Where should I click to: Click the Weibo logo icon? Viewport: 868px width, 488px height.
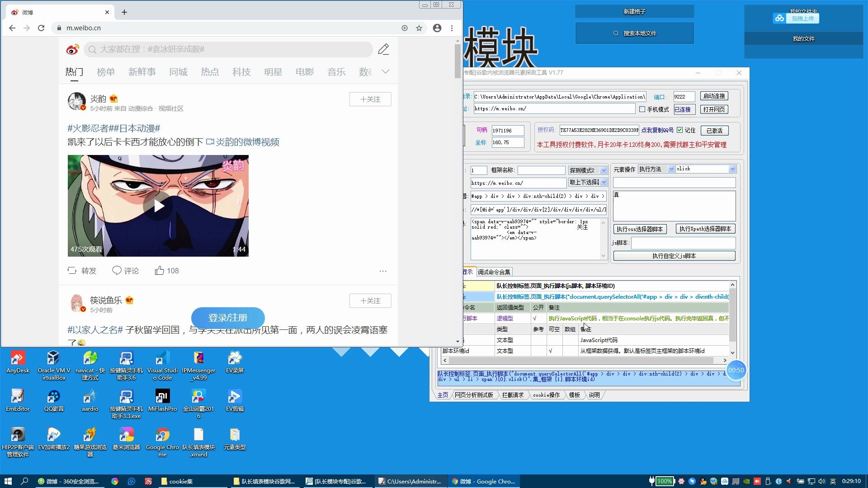tap(72, 49)
